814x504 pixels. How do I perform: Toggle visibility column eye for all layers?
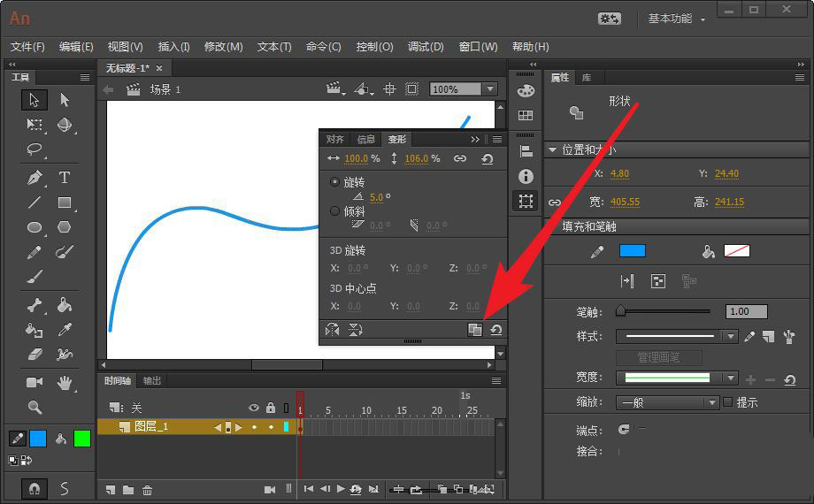[253, 408]
